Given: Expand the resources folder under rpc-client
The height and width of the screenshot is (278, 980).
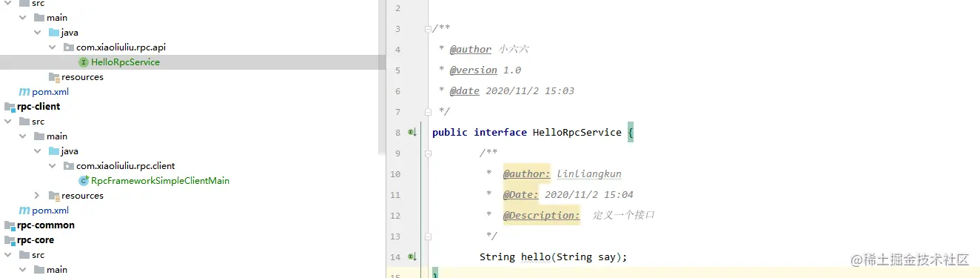Looking at the screenshot, I should [38, 196].
